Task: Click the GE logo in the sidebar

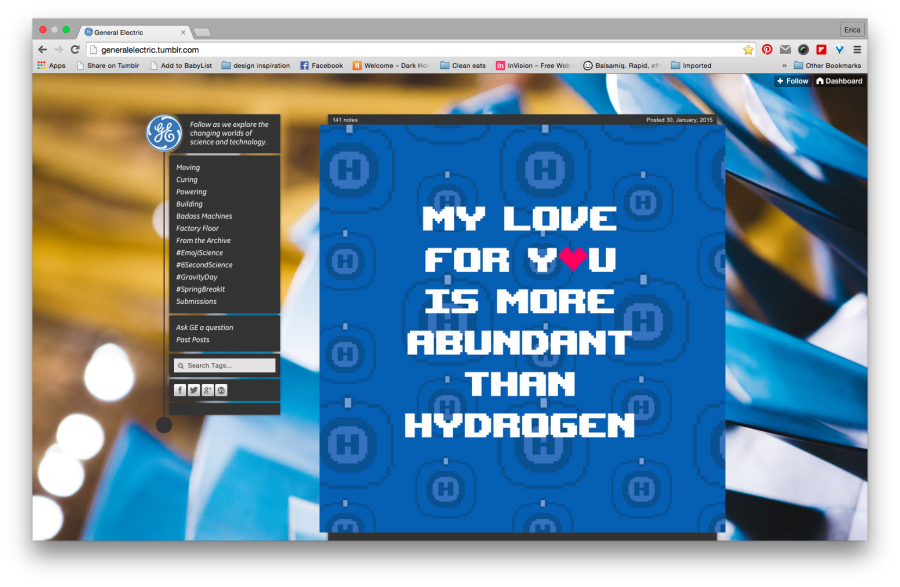Action: coord(164,133)
